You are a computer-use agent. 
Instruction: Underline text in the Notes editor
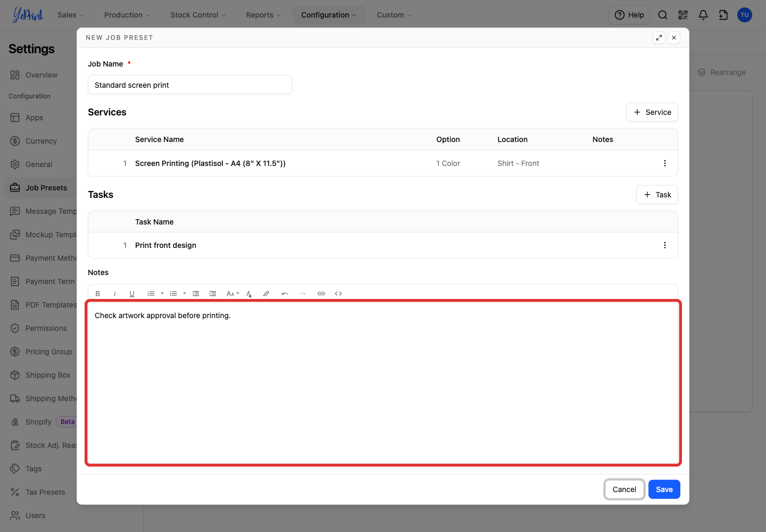point(132,294)
